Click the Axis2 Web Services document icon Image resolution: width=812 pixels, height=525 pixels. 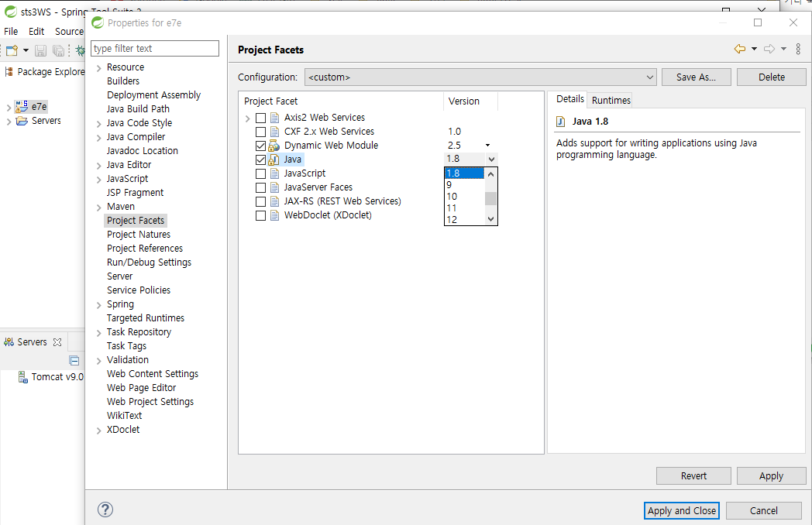tap(274, 118)
